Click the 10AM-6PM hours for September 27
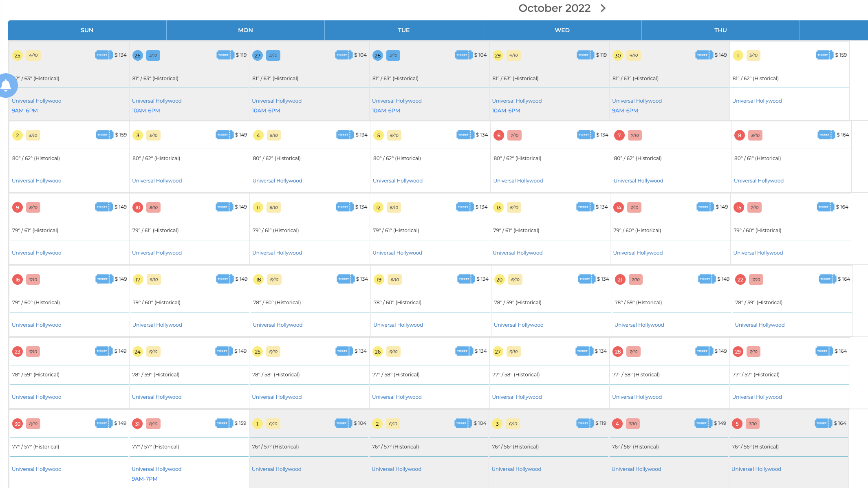This screenshot has height=488, width=868. pos(266,110)
